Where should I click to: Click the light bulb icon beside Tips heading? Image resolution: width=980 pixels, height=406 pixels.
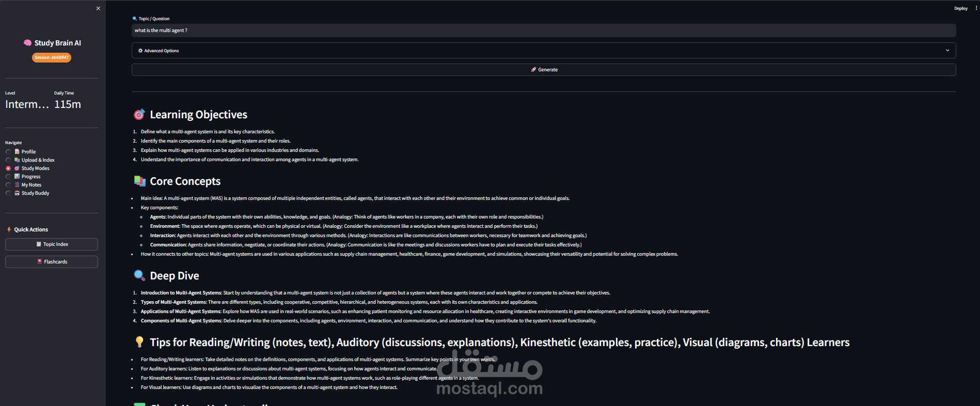coord(139,342)
